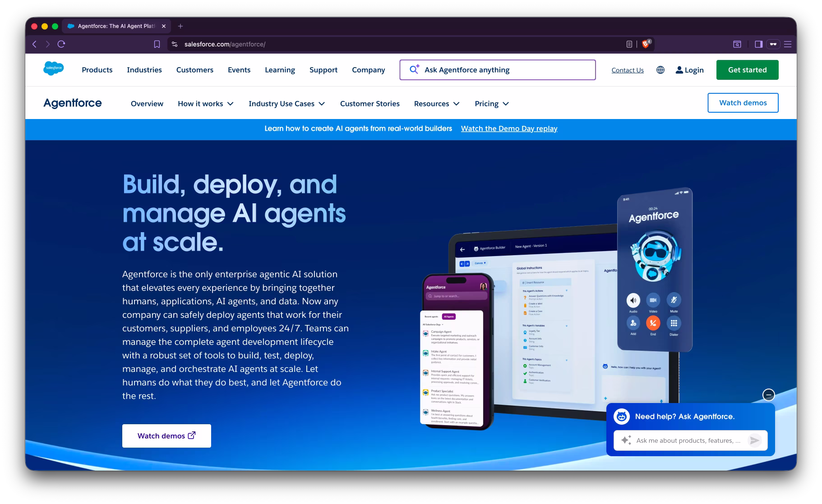Click the green Get started button
822x504 pixels.
pos(747,70)
